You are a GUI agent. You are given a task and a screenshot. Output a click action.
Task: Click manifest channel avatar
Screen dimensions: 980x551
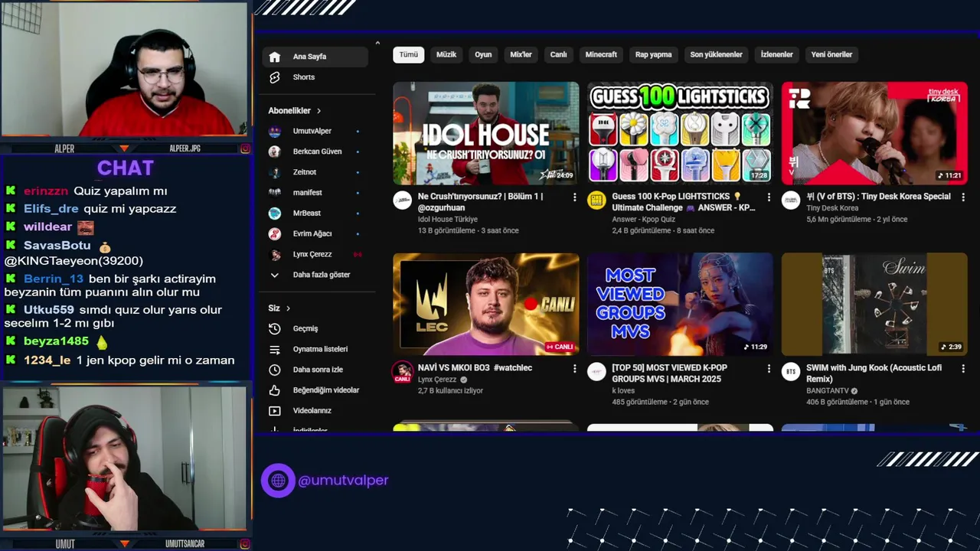click(275, 193)
